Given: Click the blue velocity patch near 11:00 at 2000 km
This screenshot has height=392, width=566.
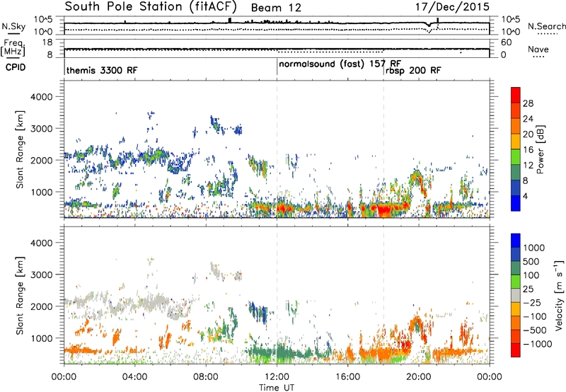Looking at the screenshot, I should 258,313.
